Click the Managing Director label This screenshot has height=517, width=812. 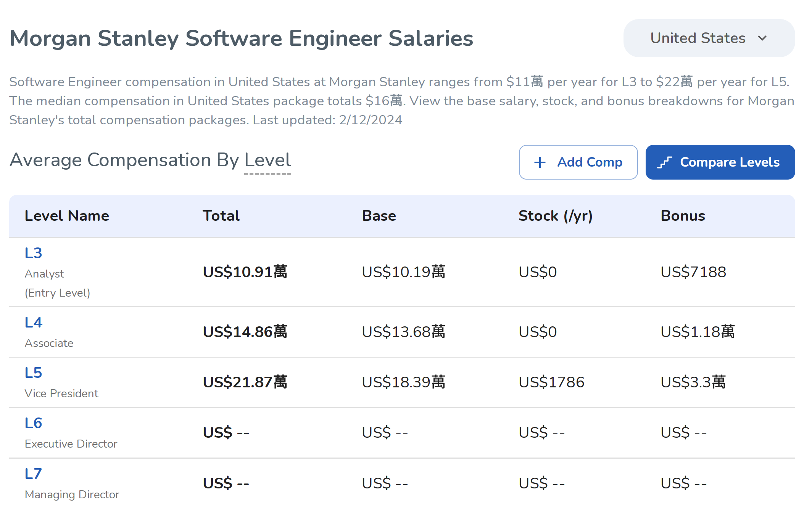point(72,495)
